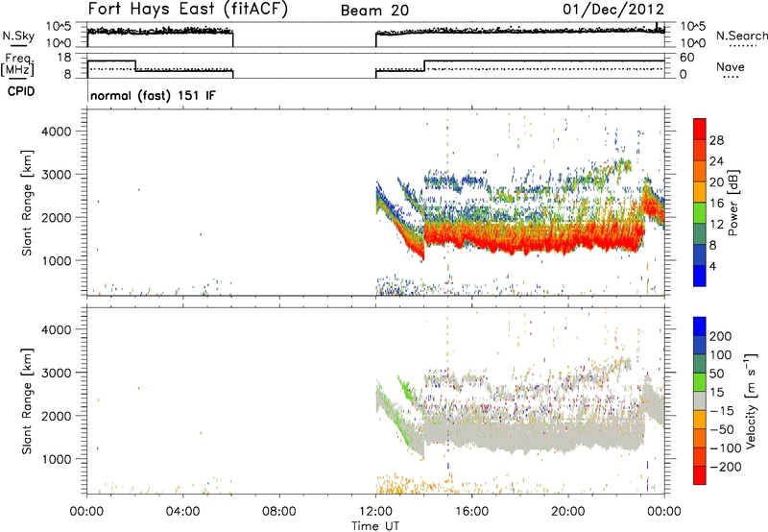Click the red swatch of Power colorbar
768x532 pixels.
pyautogui.click(x=700, y=129)
